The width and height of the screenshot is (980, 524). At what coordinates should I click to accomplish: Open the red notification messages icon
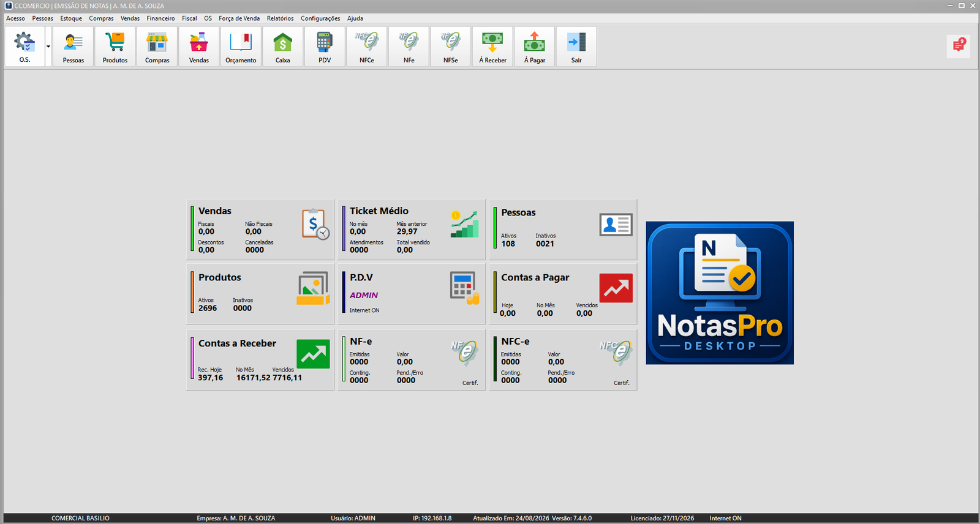coord(959,45)
